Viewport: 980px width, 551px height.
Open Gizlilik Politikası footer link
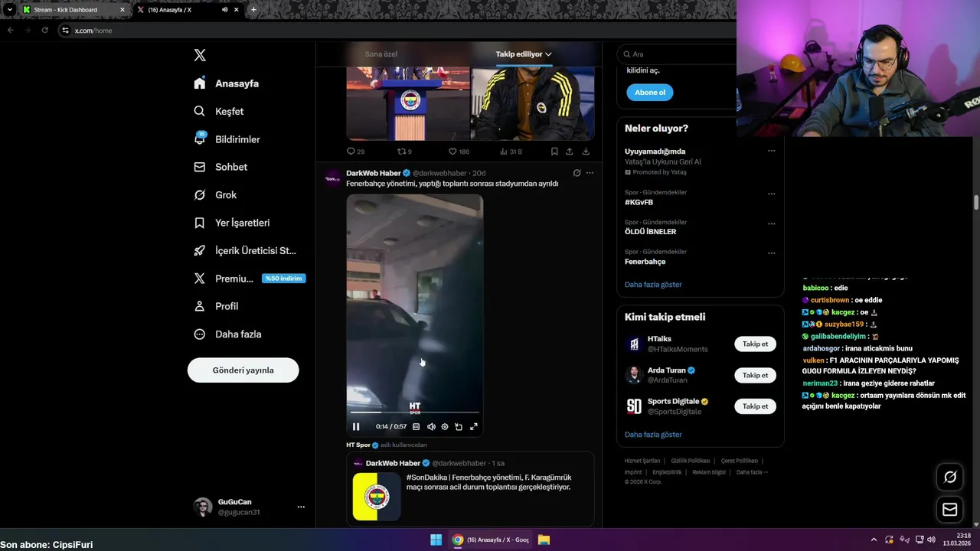point(691,461)
